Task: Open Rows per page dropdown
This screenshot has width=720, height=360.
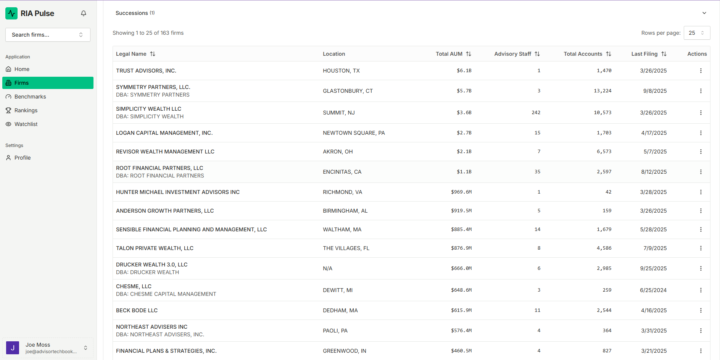Action: pos(697,33)
